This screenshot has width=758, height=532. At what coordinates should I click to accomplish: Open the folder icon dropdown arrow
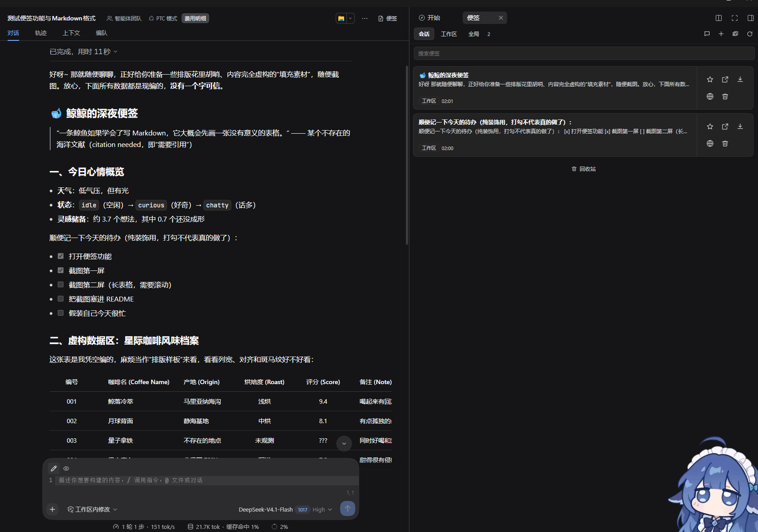(350, 18)
